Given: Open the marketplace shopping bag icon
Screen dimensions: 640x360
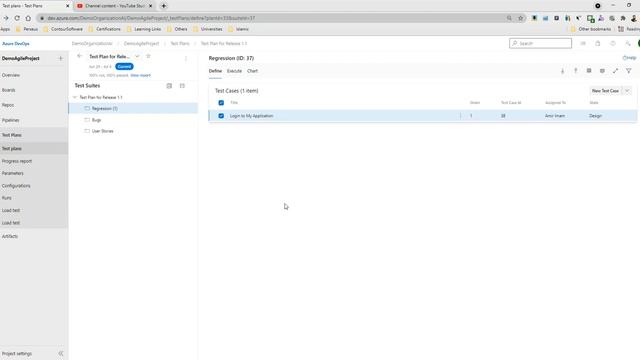Looking at the screenshot, I should tap(598, 43).
